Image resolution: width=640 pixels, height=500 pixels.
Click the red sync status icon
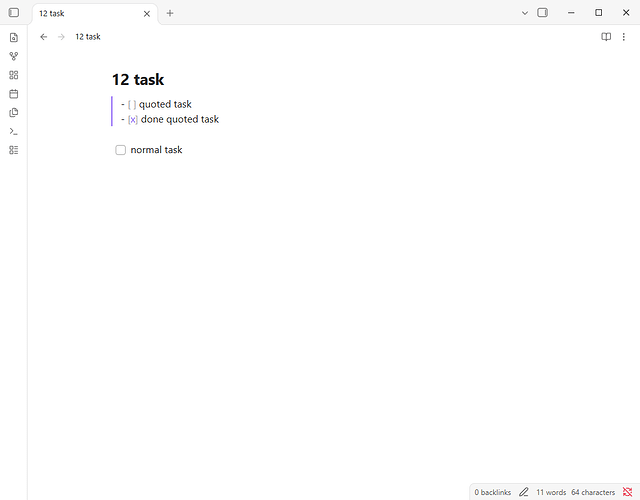click(x=627, y=492)
